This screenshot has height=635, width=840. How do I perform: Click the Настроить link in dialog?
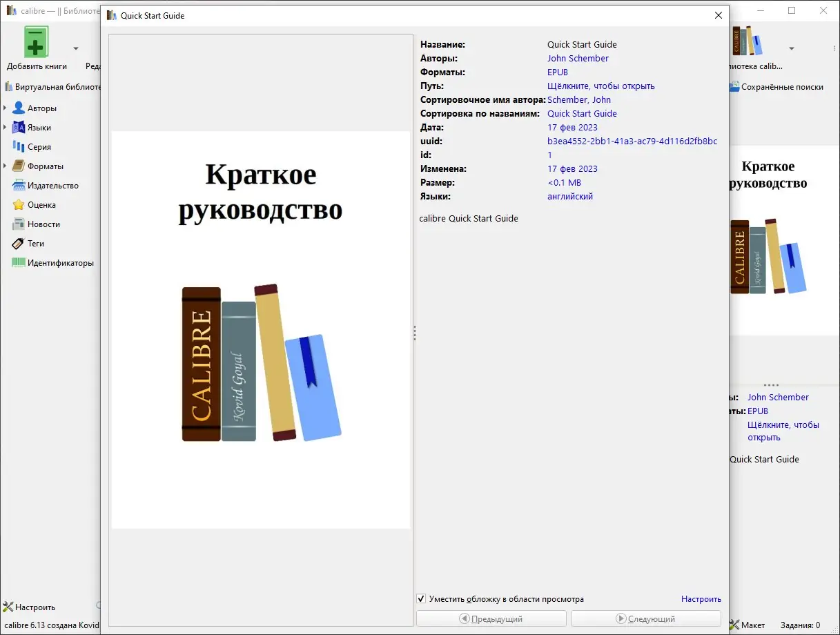click(x=701, y=599)
